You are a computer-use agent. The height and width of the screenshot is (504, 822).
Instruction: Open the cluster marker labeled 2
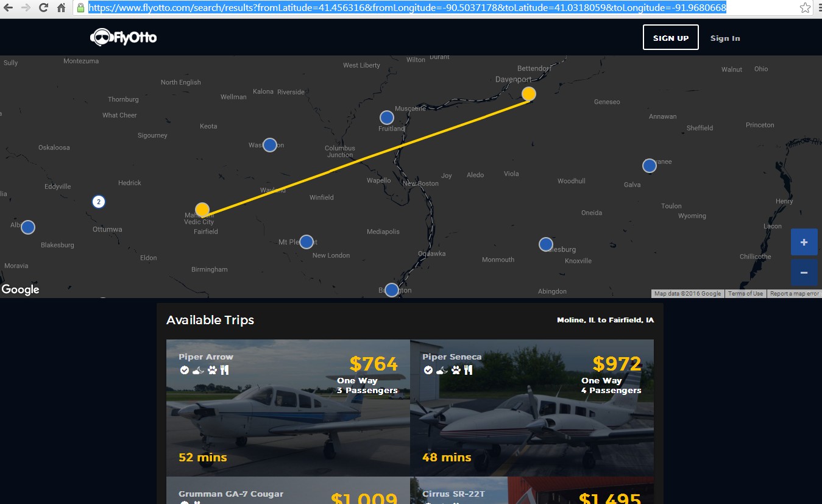99,202
